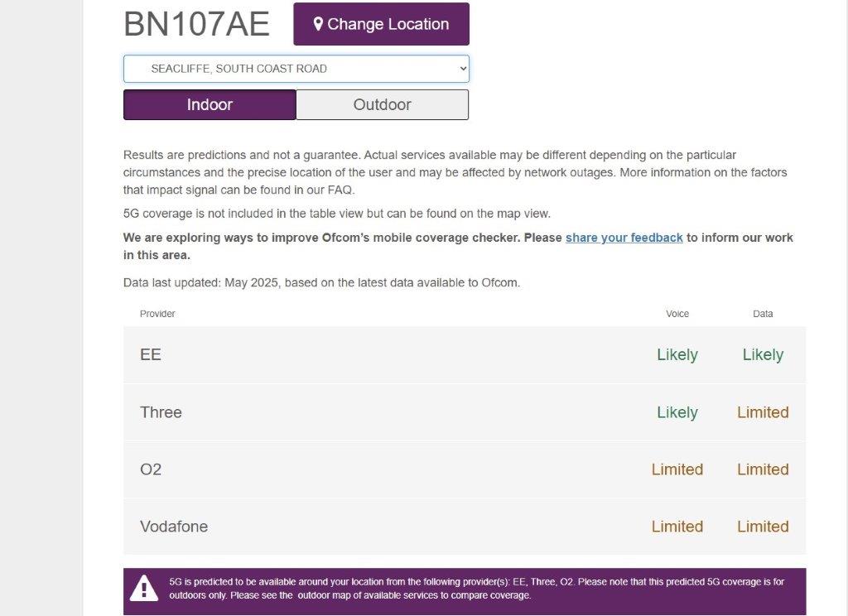Switch to the Outdoor coverage view
Viewport: 848px width, 616px height.
[383, 104]
